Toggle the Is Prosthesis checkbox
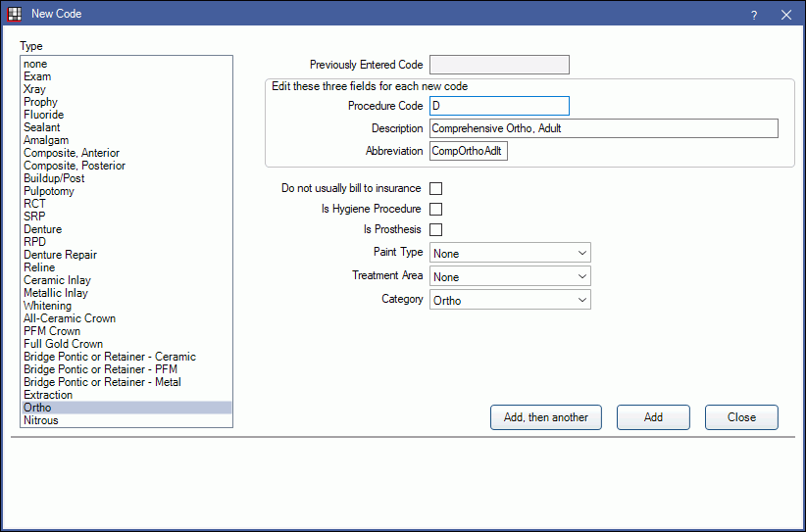806x532 pixels. [x=436, y=229]
